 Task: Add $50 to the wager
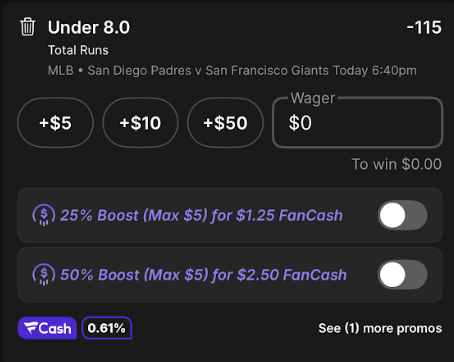pos(225,123)
